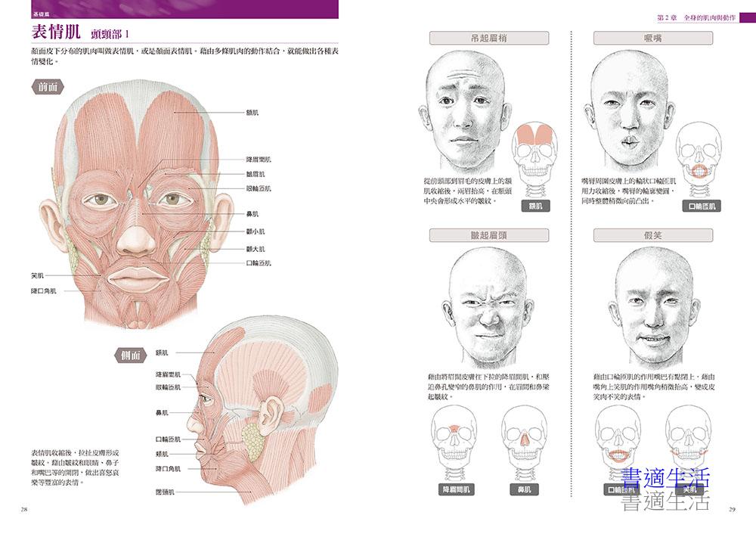756x534 pixels.
Task: Click the paragraph starting 表情肌收縮後
Action: (x=75, y=467)
